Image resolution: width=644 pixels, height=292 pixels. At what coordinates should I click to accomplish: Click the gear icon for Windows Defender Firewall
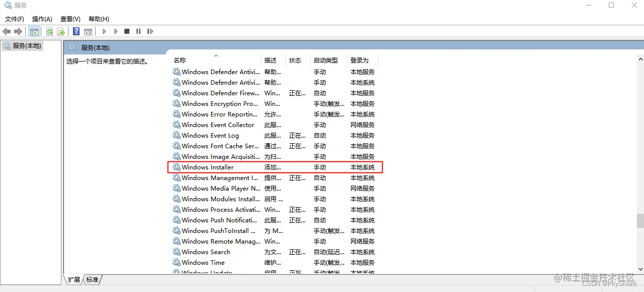(176, 93)
